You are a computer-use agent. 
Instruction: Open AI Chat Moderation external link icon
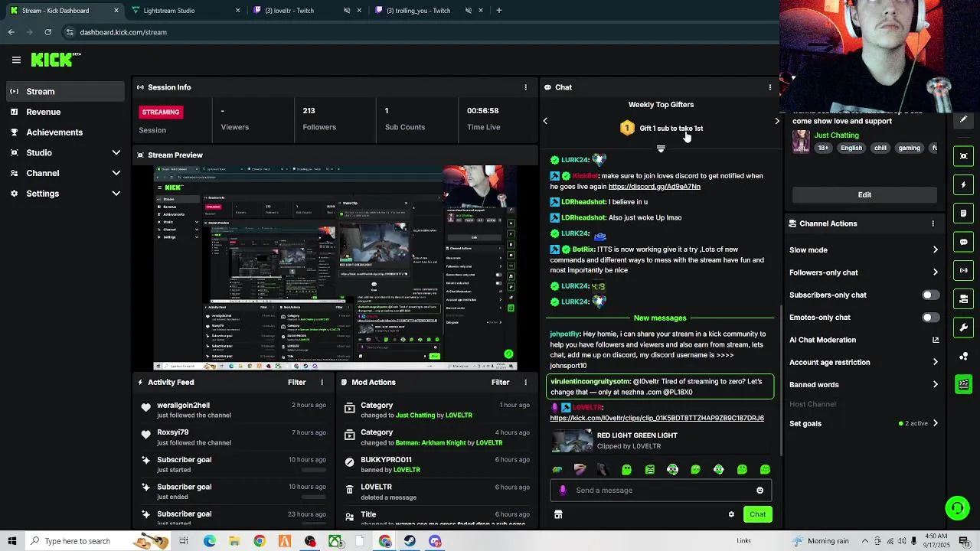pos(935,340)
